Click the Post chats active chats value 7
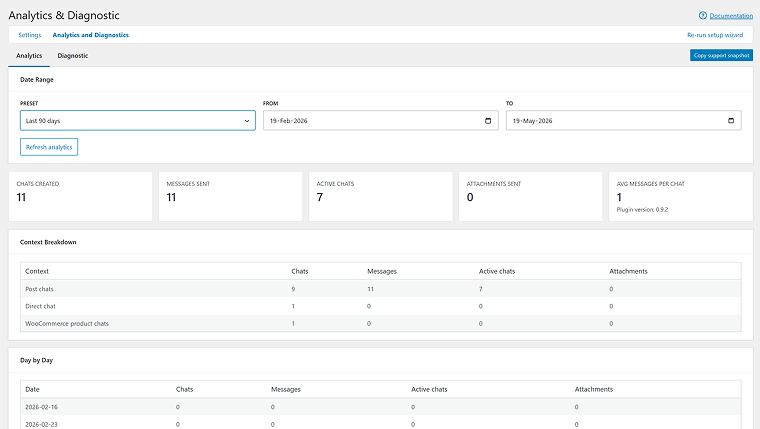The width and height of the screenshot is (760, 429). [480, 289]
